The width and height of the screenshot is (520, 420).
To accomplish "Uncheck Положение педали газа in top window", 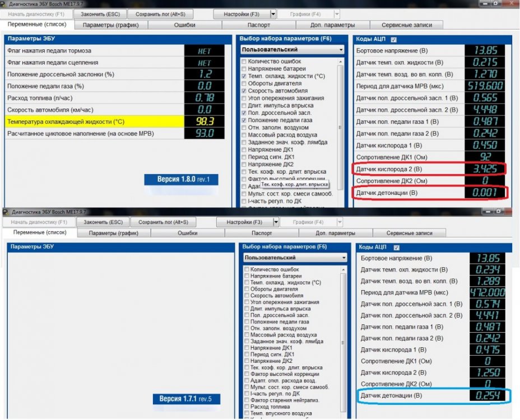I will pyautogui.click(x=244, y=120).
